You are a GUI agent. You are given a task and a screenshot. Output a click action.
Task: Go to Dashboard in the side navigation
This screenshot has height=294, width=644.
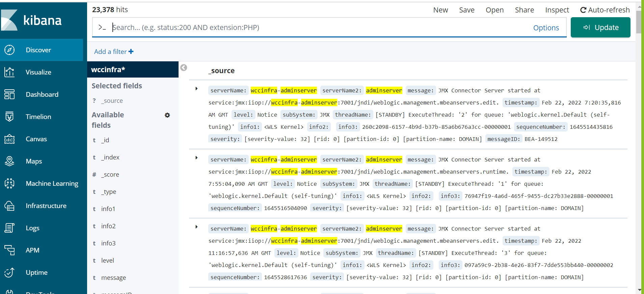coord(42,94)
